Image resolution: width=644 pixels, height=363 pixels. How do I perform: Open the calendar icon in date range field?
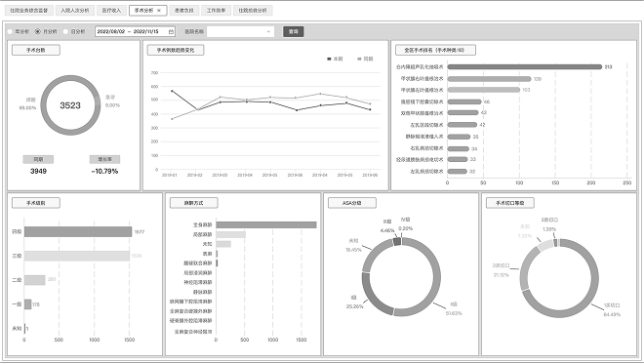pyautogui.click(x=171, y=31)
